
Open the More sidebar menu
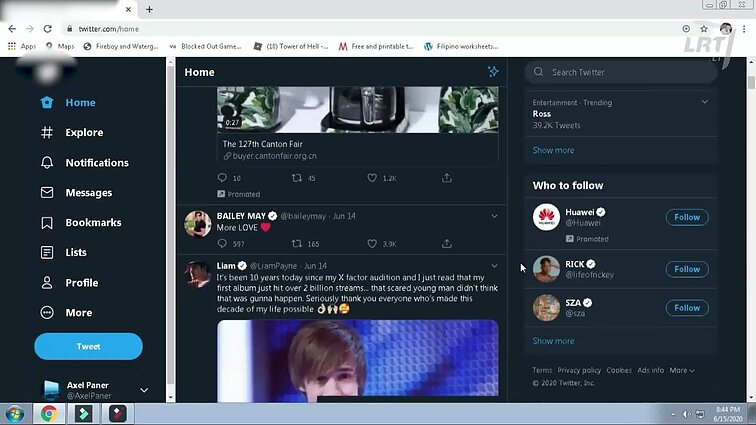[66, 313]
